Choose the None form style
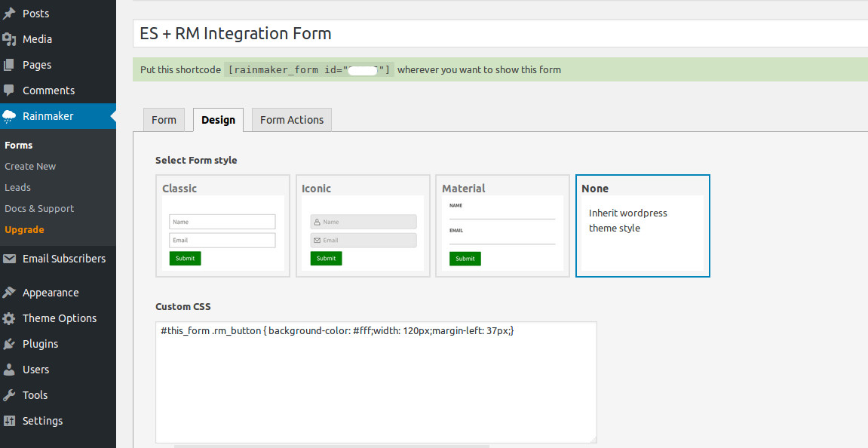 pos(643,226)
